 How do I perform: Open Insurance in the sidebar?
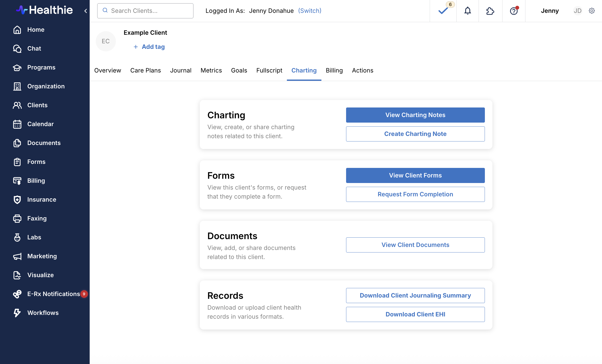pos(42,199)
